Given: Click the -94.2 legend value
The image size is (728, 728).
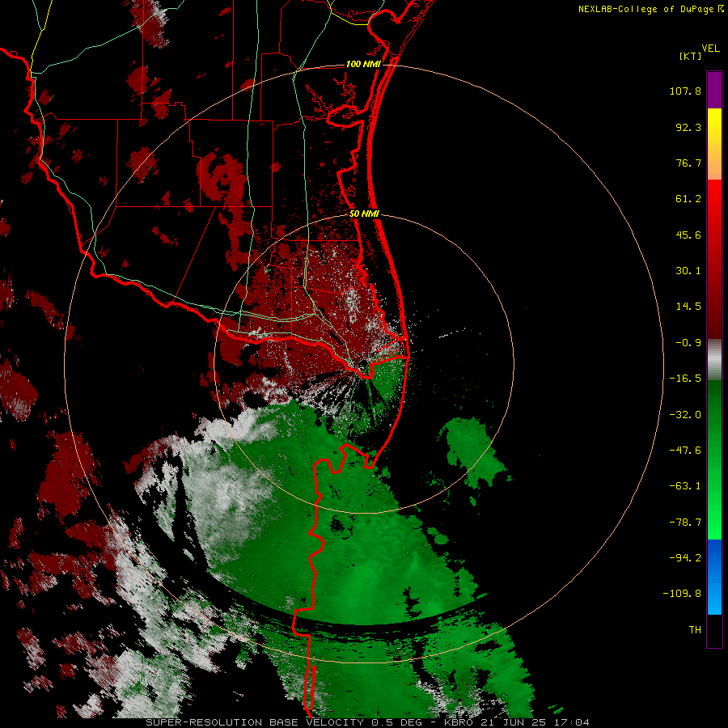Looking at the screenshot, I should (x=685, y=558).
